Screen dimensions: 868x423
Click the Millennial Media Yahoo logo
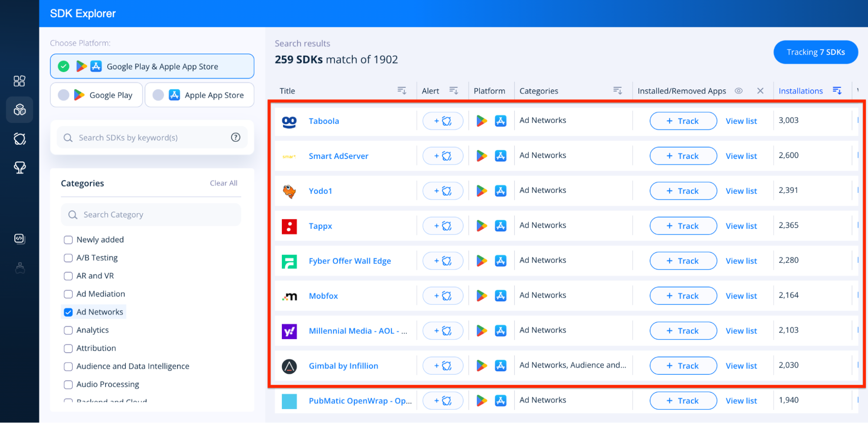click(289, 331)
